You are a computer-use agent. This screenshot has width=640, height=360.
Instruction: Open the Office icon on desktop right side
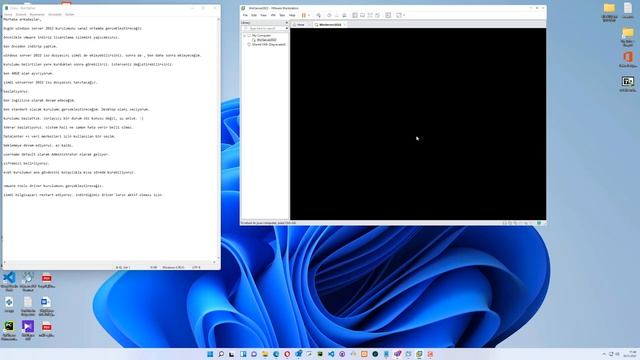(x=628, y=59)
